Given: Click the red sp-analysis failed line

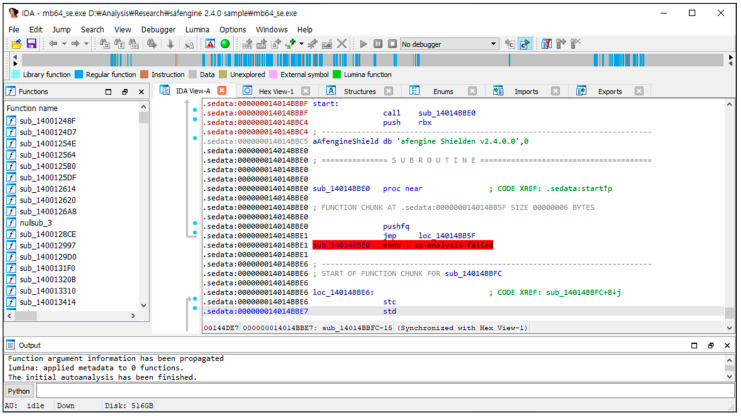Looking at the screenshot, I should coord(403,245).
